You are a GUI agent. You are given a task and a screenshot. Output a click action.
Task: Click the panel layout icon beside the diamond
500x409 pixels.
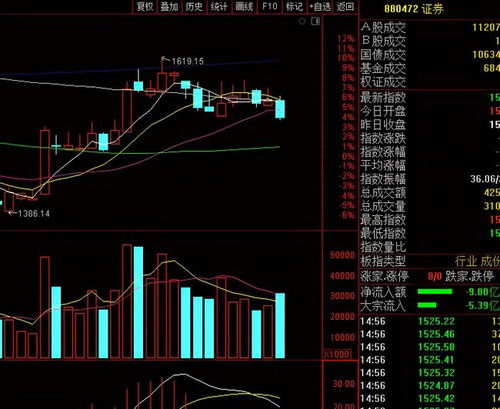tap(315, 21)
